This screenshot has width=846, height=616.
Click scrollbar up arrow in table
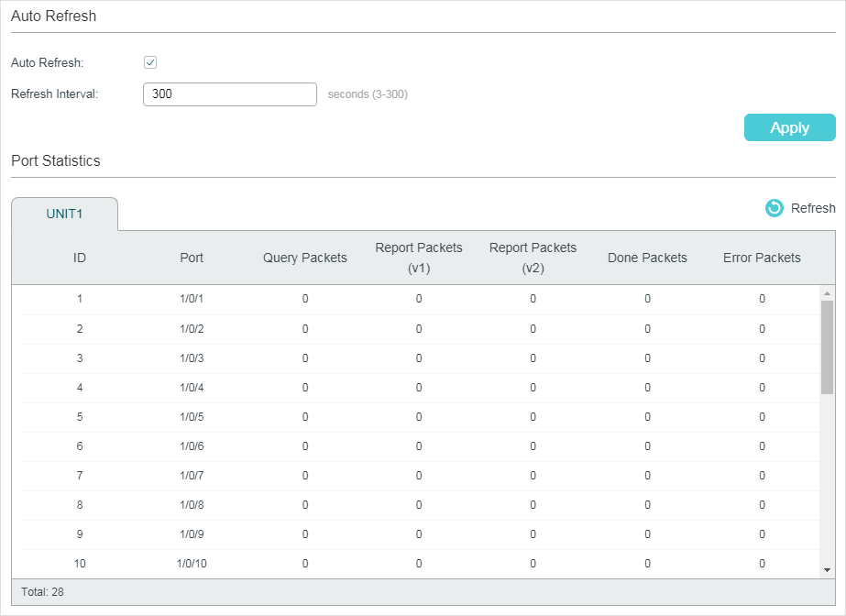click(827, 293)
